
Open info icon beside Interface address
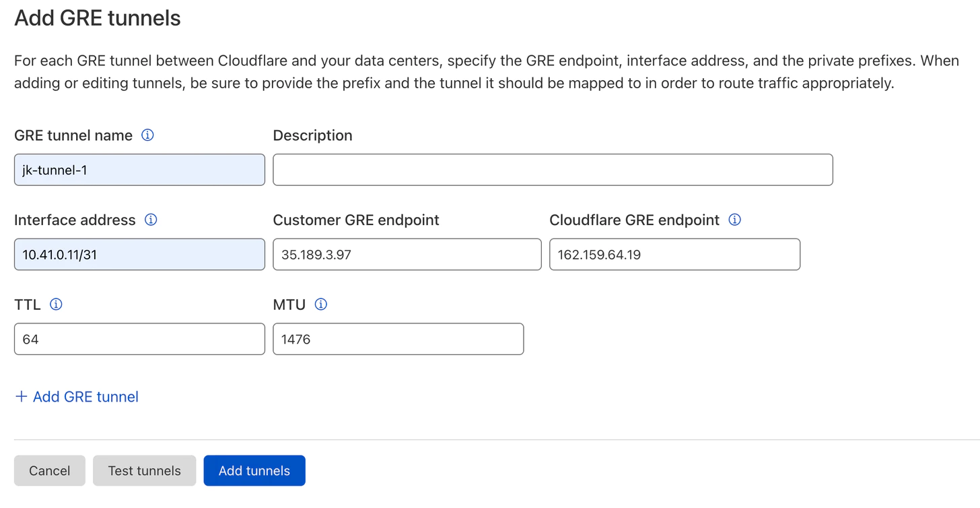151,220
